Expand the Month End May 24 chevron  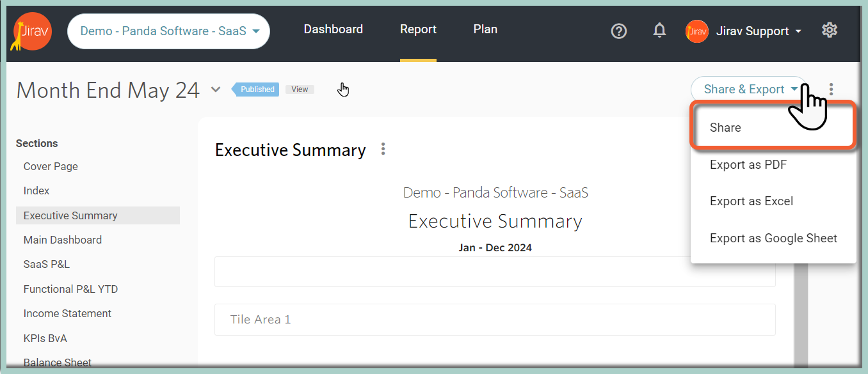(x=216, y=90)
